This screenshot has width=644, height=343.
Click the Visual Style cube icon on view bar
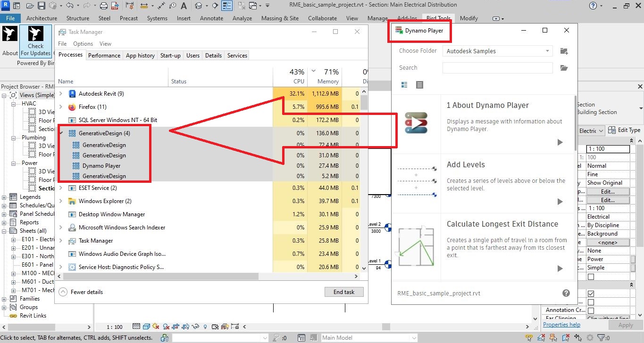[x=146, y=326]
